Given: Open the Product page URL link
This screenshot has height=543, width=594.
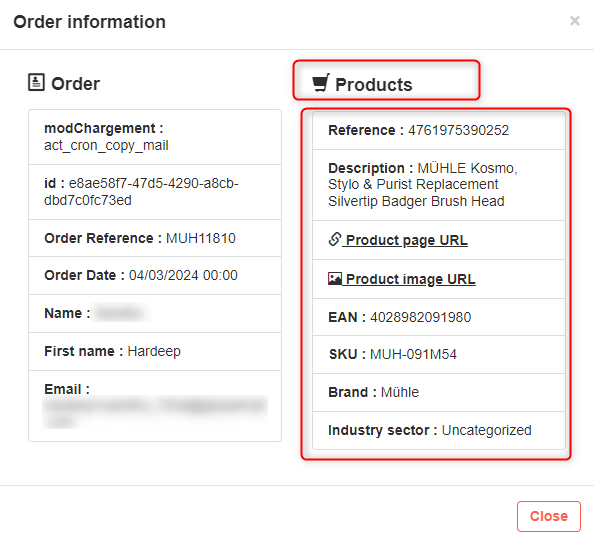Looking at the screenshot, I should tap(406, 240).
